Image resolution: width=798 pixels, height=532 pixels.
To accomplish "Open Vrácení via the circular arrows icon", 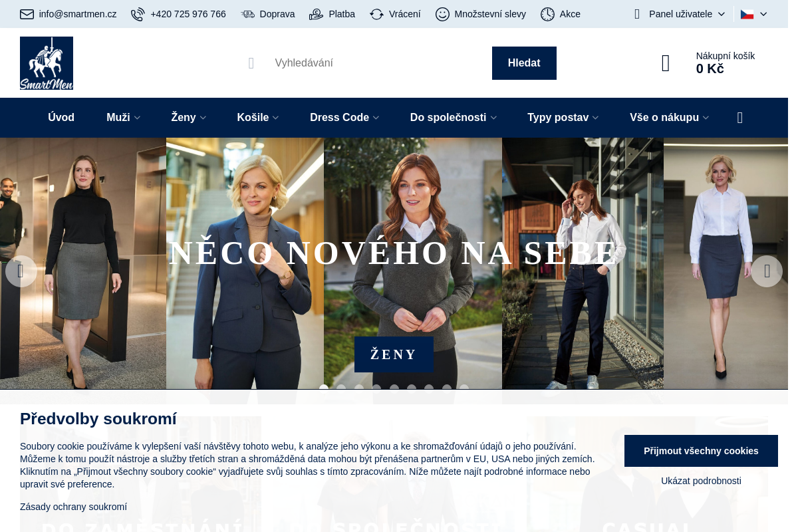I will coord(377,14).
